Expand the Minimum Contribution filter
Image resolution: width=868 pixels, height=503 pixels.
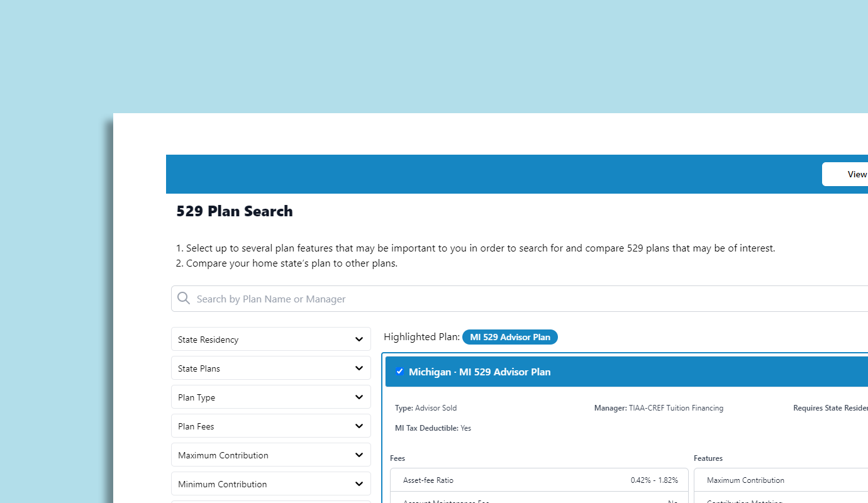271,484
